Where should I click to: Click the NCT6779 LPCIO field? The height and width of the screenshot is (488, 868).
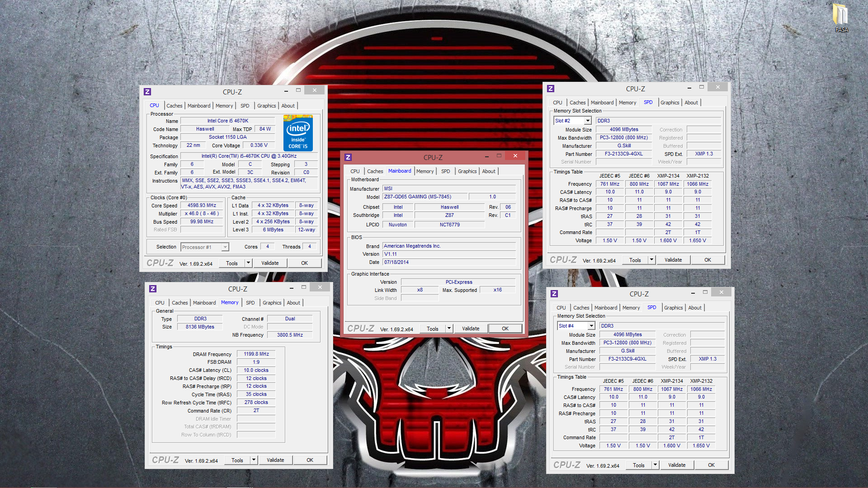[450, 225]
